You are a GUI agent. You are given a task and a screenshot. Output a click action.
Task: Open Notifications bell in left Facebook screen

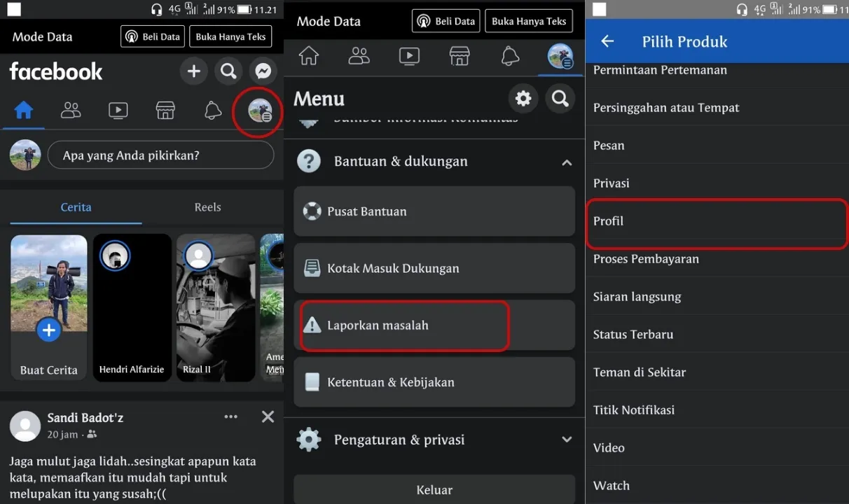click(213, 111)
